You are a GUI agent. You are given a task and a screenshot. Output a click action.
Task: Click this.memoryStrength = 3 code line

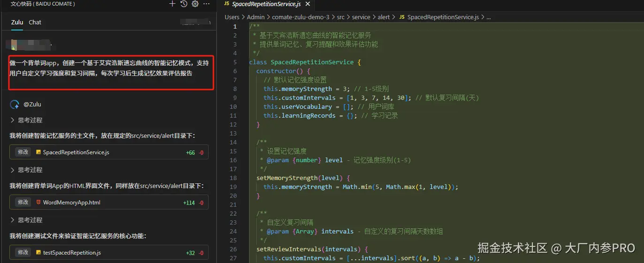[x=326, y=89]
